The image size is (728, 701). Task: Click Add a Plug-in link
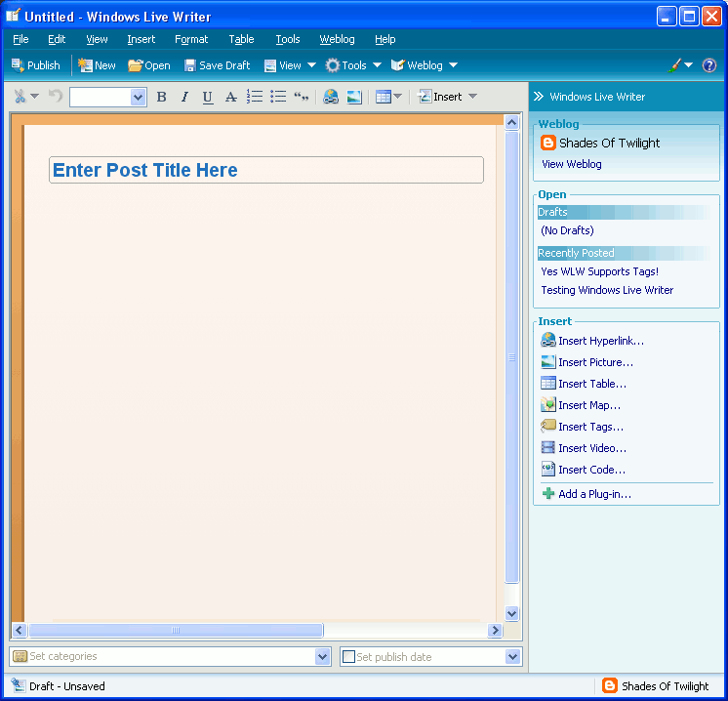tap(586, 494)
